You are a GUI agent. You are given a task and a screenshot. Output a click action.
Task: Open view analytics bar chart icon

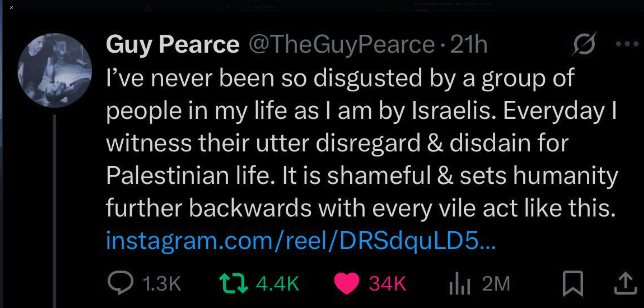coord(459,283)
